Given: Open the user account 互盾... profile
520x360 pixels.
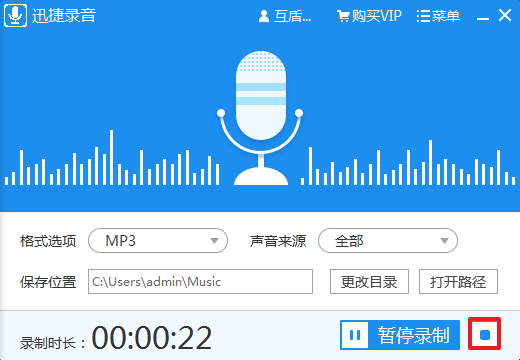Looking at the screenshot, I should (285, 16).
